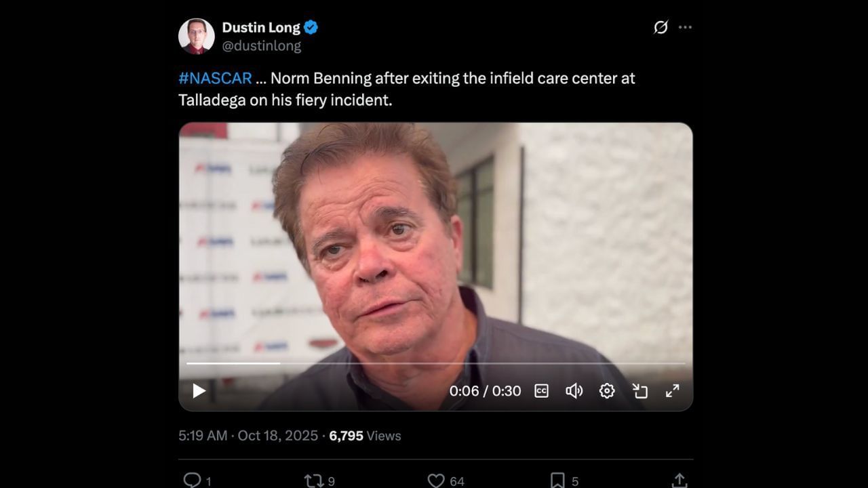
Task: Open the post timestamp link
Action: point(248,436)
